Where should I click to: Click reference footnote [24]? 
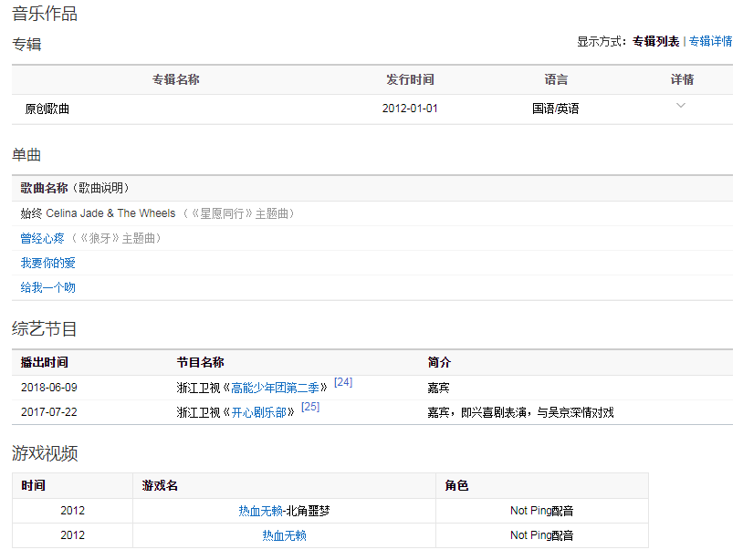click(342, 382)
